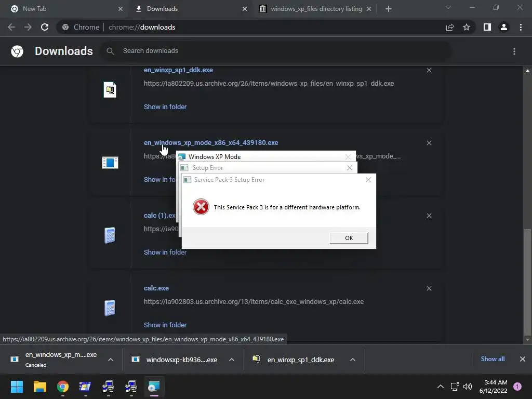Click calc (1).exe calculator file icon
The width and height of the screenshot is (532, 399).
coord(110,235)
